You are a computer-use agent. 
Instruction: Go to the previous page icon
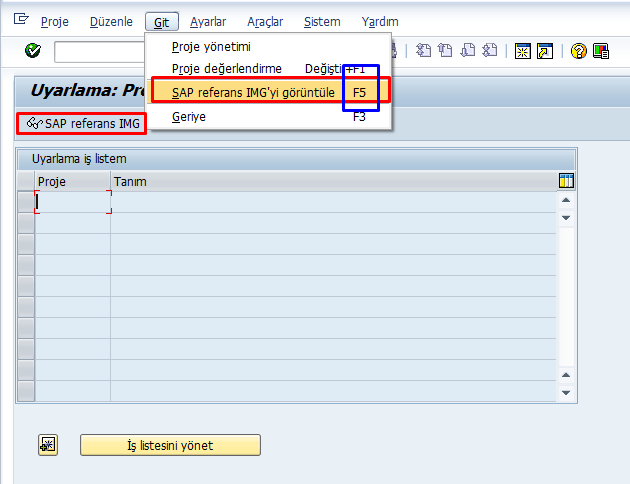pyautogui.click(x=445, y=51)
